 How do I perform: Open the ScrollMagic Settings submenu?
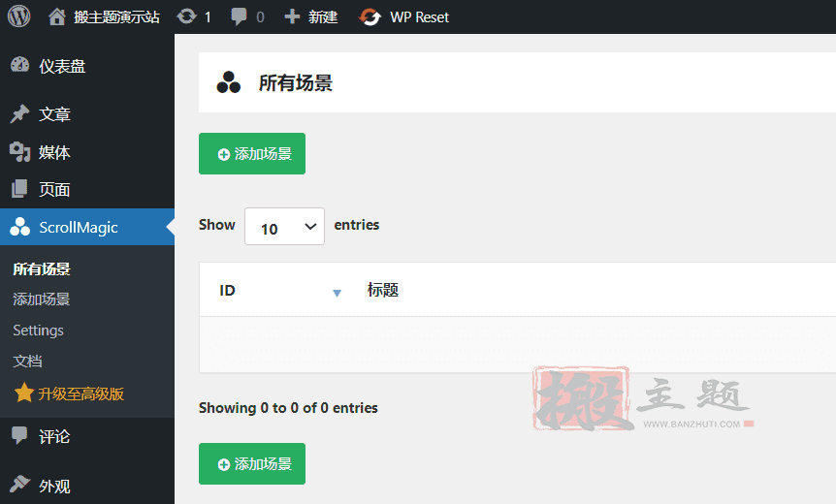[39, 331]
